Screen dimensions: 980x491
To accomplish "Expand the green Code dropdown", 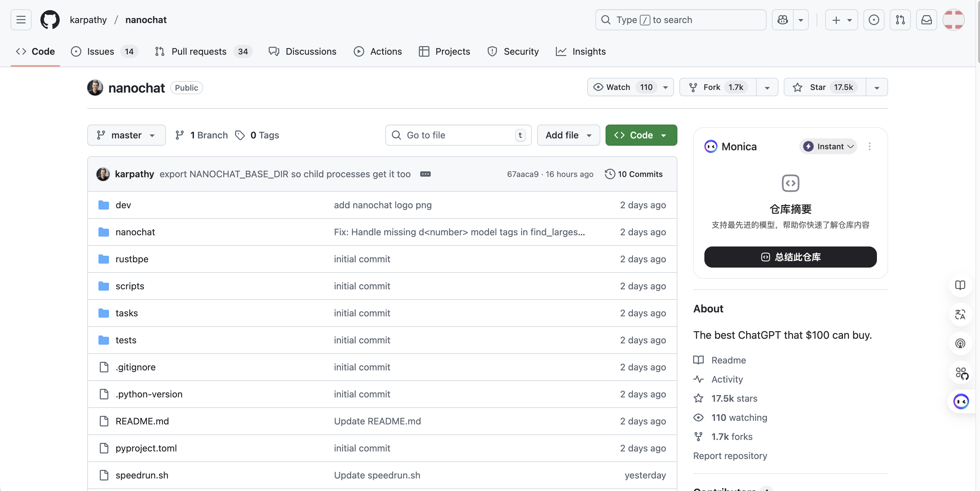I will [x=641, y=135].
